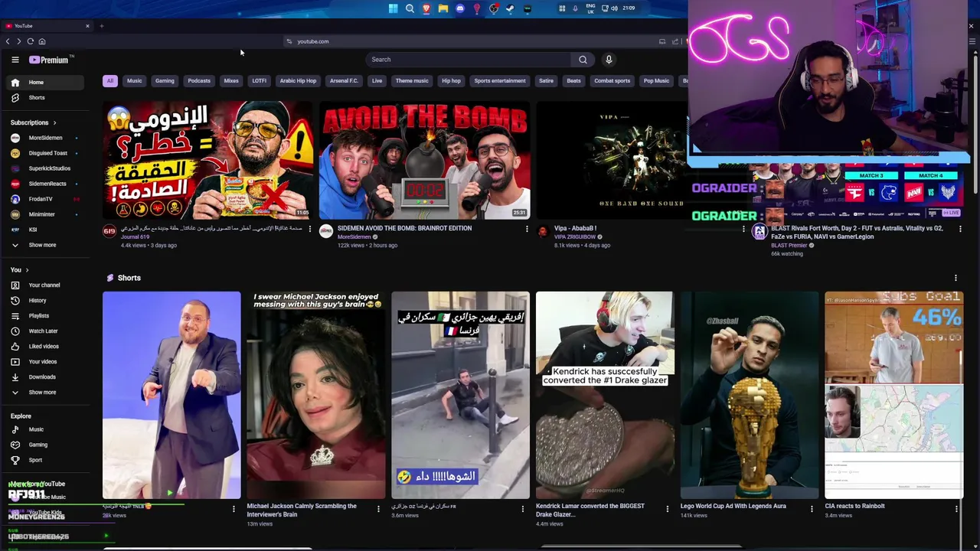Select the Mixes filter chip
This screenshot has height=551, width=980.
click(231, 80)
